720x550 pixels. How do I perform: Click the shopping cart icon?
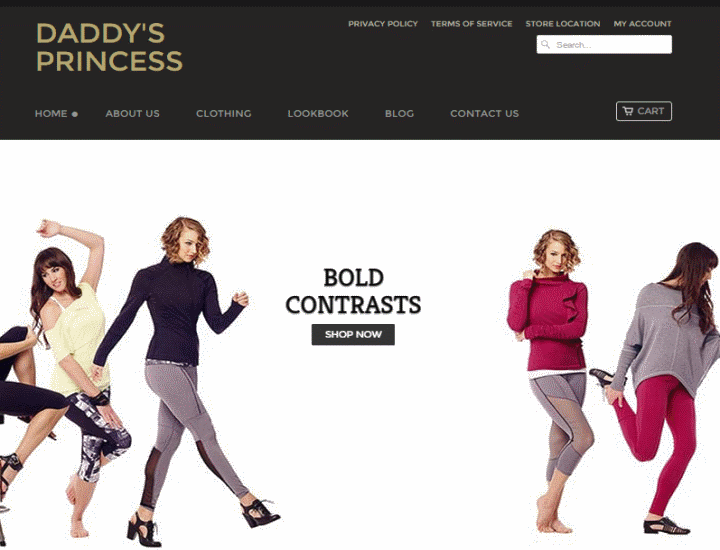[628, 111]
